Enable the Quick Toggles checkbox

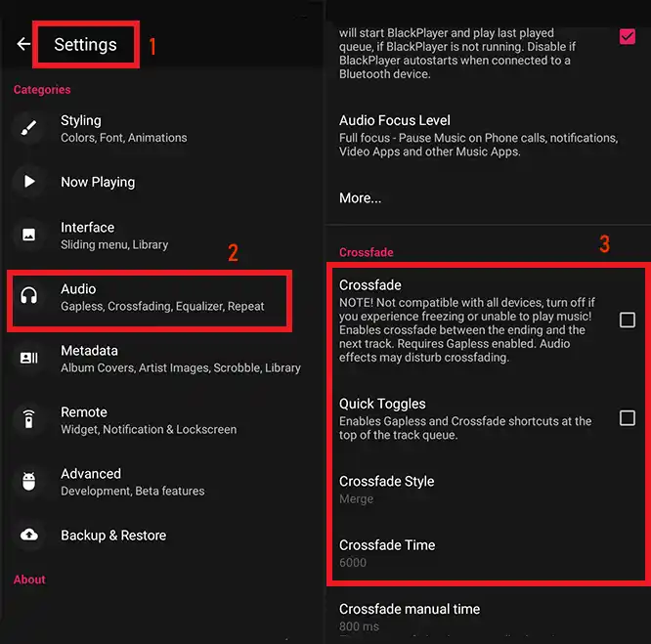tap(627, 418)
